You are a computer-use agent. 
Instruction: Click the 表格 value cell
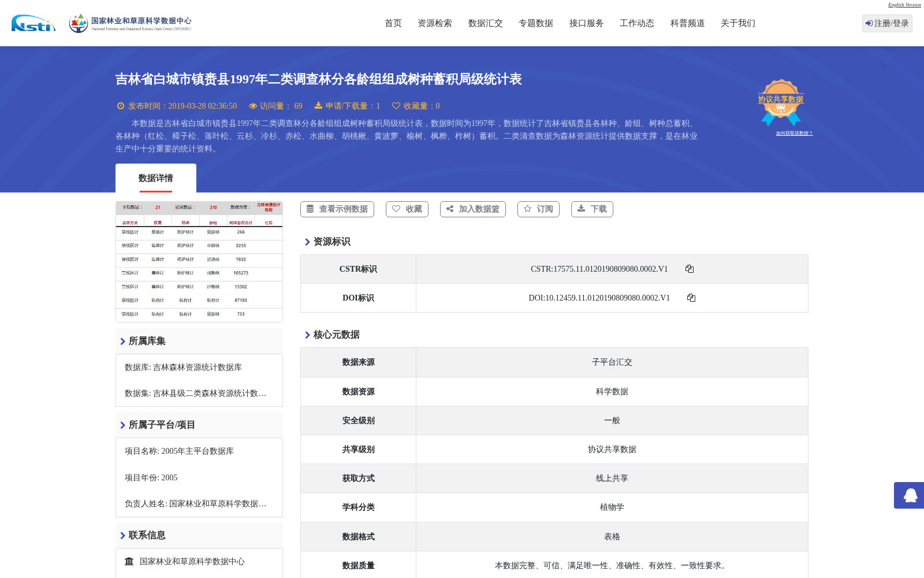(x=612, y=536)
